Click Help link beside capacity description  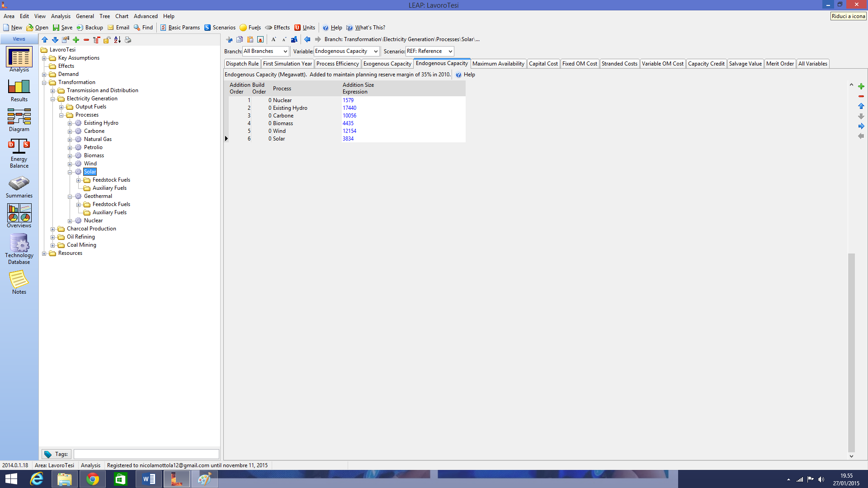[465, 75]
